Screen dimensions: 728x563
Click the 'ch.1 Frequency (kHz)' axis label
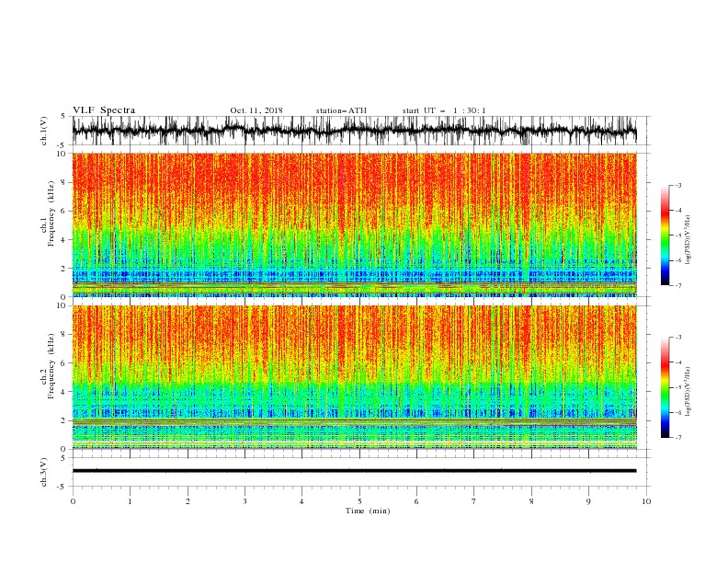pos(48,214)
